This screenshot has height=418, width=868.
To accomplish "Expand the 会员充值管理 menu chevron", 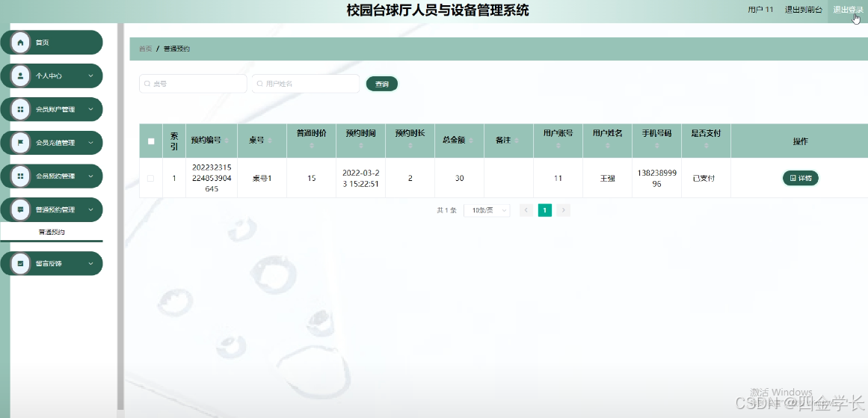I will [x=90, y=143].
